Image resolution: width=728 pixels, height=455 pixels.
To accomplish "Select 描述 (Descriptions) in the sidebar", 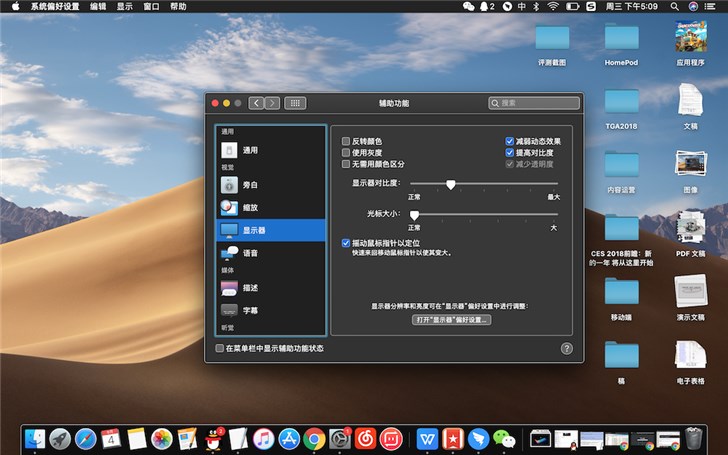I will coord(250,288).
